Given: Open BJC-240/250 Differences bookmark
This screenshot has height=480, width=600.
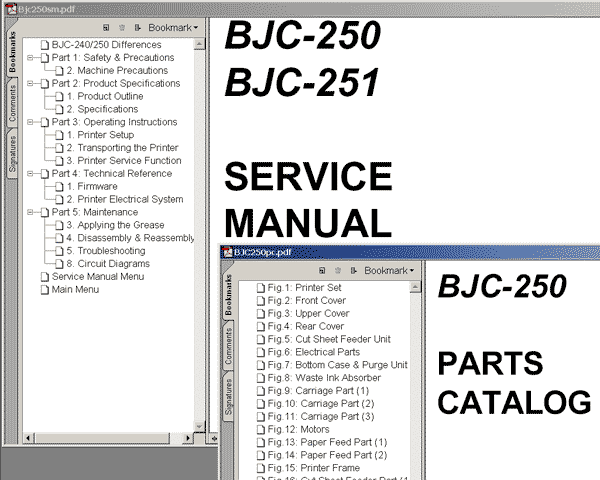Looking at the screenshot, I should click(106, 45).
